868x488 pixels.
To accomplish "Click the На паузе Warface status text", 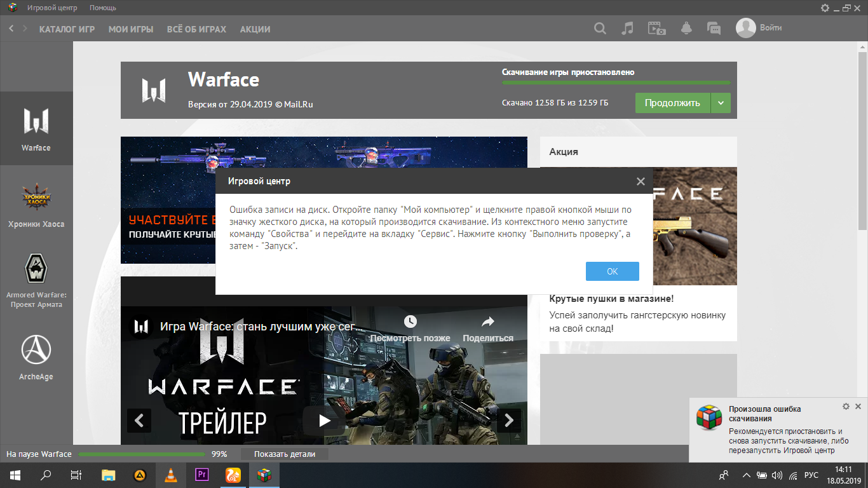I will click(39, 454).
